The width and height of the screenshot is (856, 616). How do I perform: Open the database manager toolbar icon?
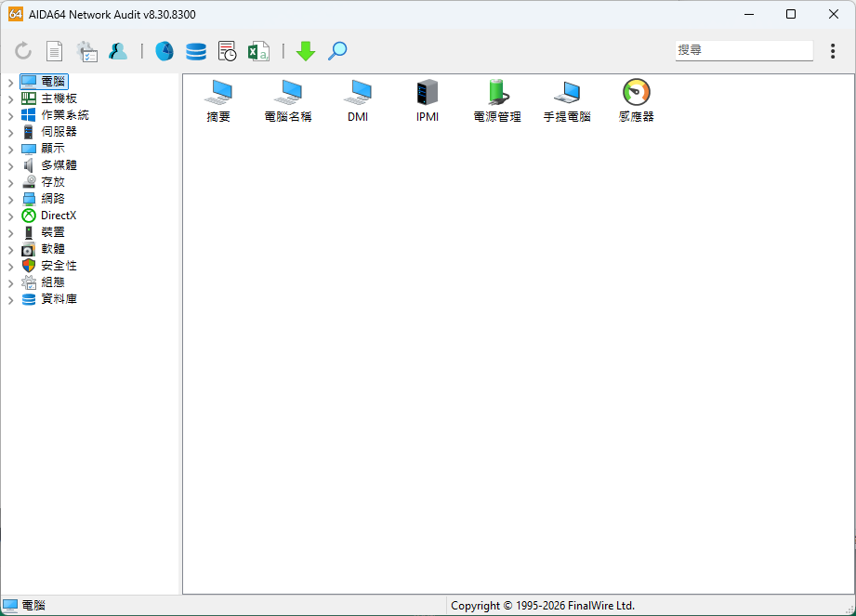coord(196,51)
